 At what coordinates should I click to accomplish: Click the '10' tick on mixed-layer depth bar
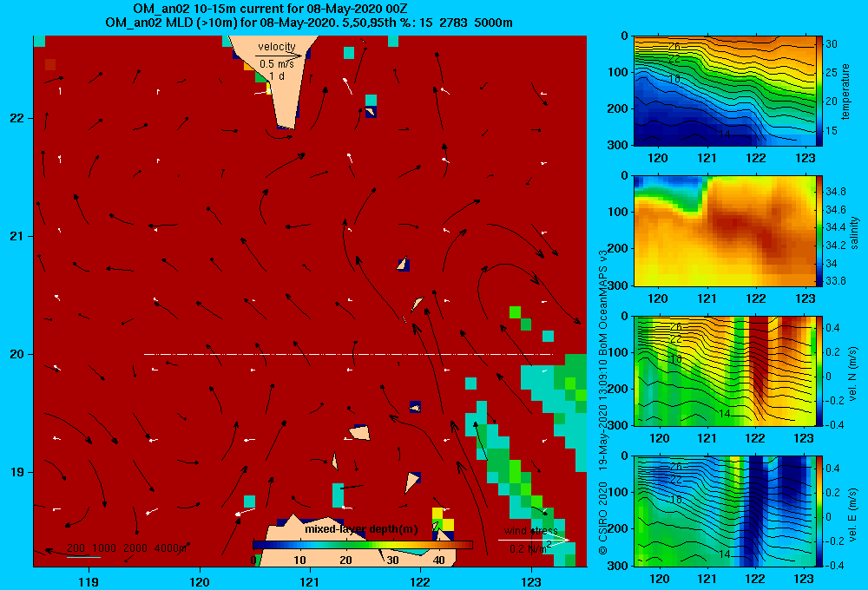tap(299, 560)
